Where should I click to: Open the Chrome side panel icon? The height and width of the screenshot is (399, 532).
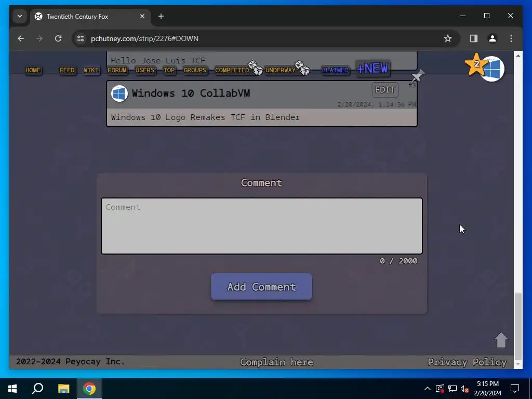(x=474, y=38)
